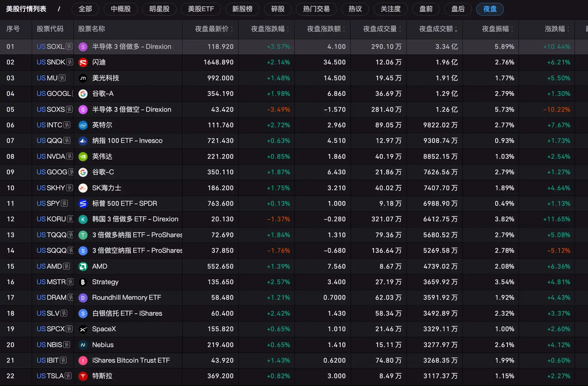Viewport: 588px width, 386px height.
Task: Click the SOXL purple S logo
Action: (x=83, y=47)
